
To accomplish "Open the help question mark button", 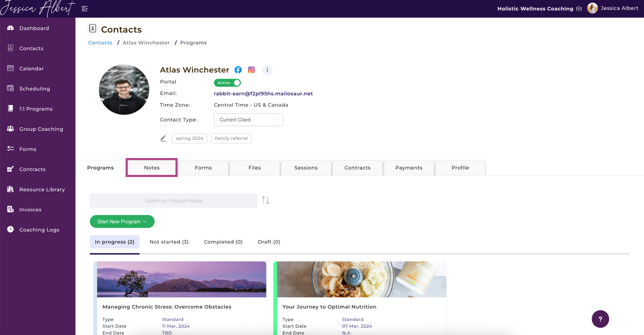I will click(600, 319).
